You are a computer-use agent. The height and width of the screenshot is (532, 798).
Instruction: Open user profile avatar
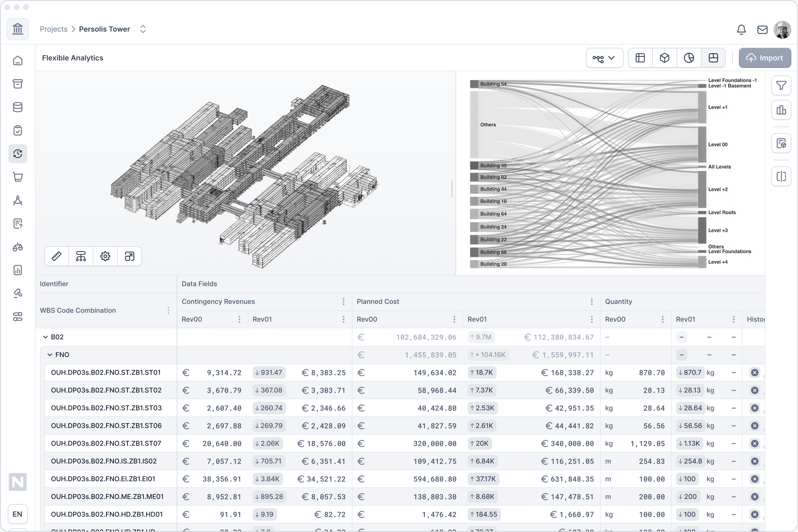coord(782,30)
